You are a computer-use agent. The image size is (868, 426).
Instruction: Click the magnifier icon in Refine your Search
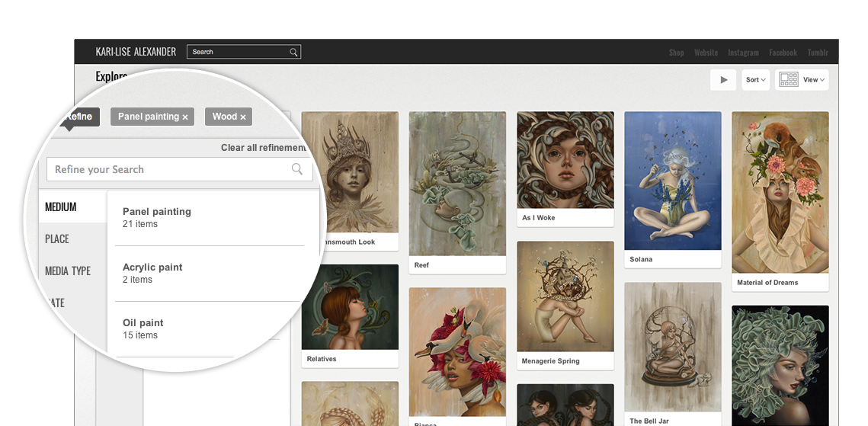pos(297,168)
